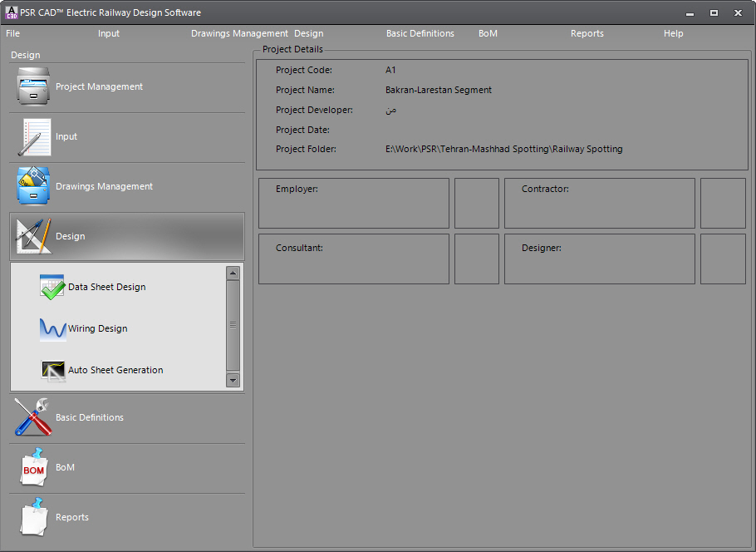
Task: Open the Input menu in menu bar
Action: point(109,33)
